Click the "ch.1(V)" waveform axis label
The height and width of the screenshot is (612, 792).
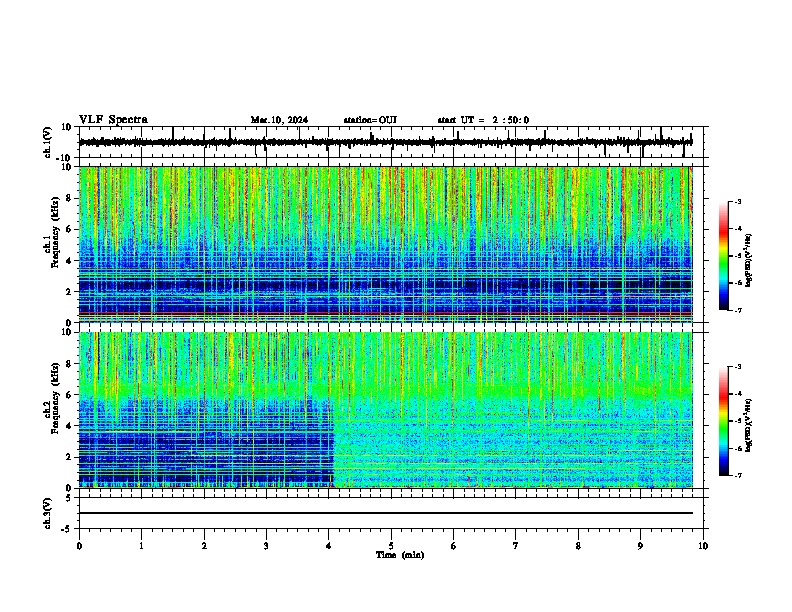click(x=48, y=142)
